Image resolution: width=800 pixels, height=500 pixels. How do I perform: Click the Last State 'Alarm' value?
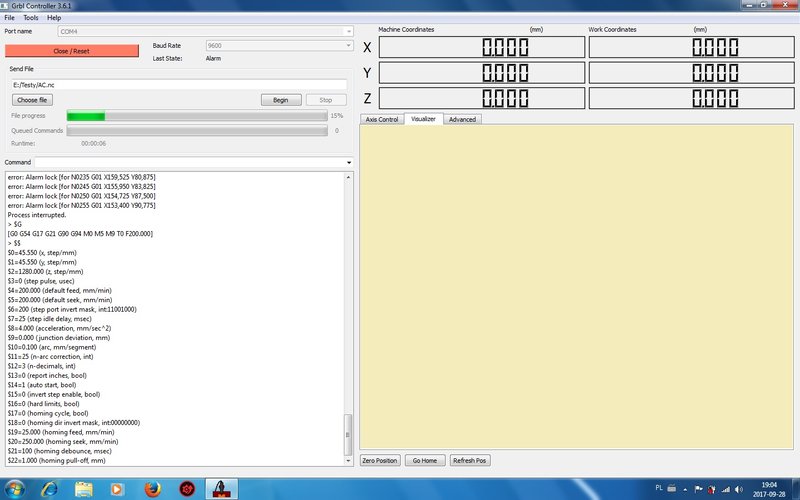[213, 59]
